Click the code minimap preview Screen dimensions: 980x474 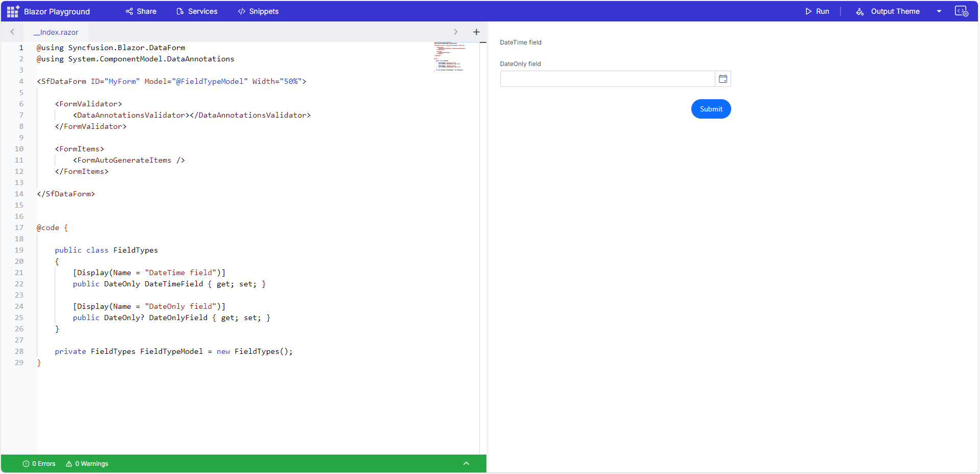point(449,57)
